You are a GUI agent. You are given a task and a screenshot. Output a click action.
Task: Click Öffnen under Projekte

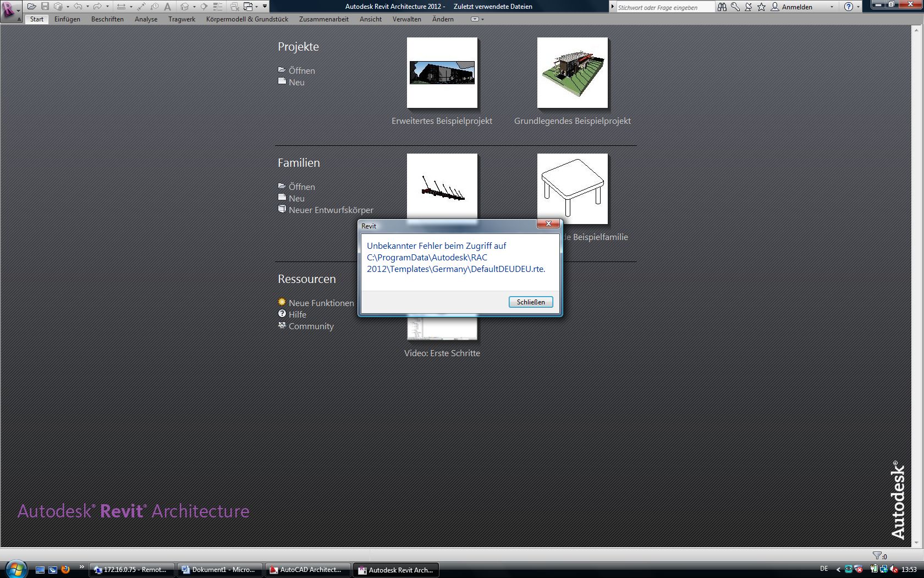tap(302, 70)
